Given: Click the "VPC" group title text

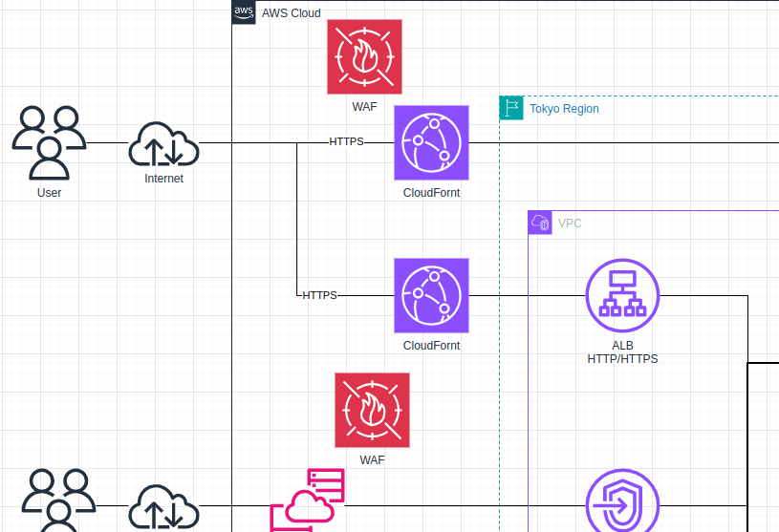Looking at the screenshot, I should coord(570,223).
